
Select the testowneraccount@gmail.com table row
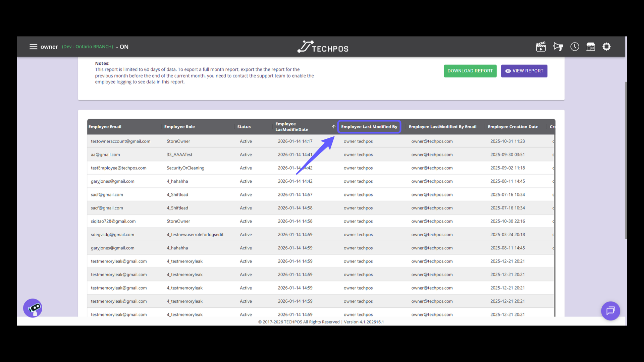coord(120,141)
